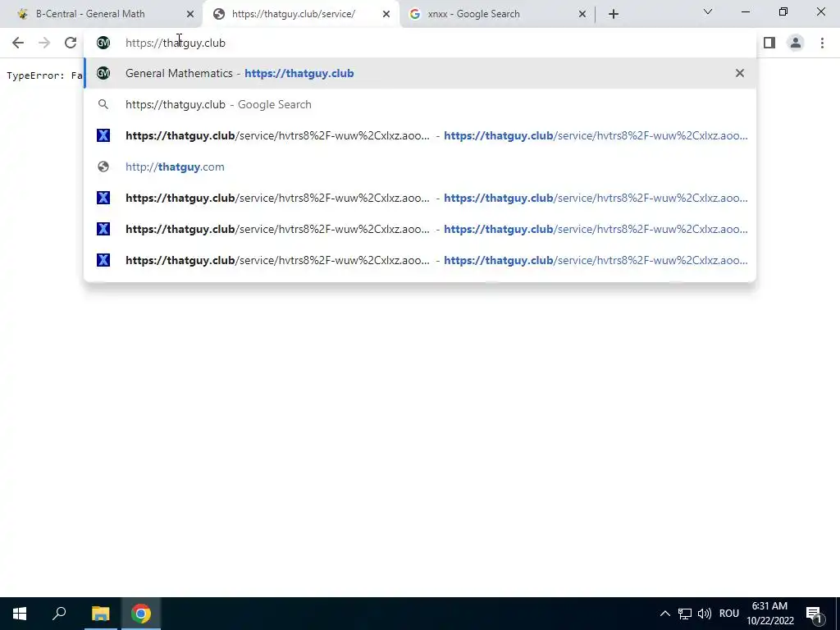Click the globe icon beside thatguy.com
Screen dimensions: 840x630
(x=103, y=167)
